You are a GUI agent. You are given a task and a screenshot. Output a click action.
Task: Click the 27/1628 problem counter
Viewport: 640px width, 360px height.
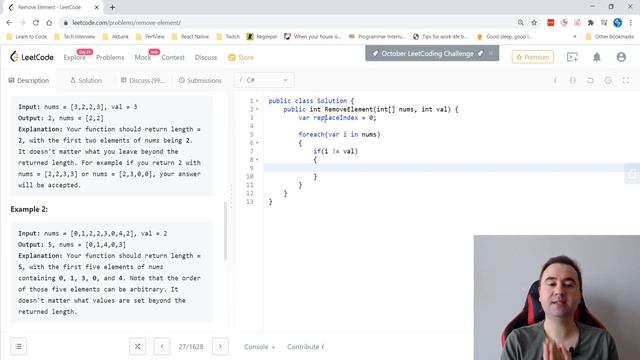(191, 347)
